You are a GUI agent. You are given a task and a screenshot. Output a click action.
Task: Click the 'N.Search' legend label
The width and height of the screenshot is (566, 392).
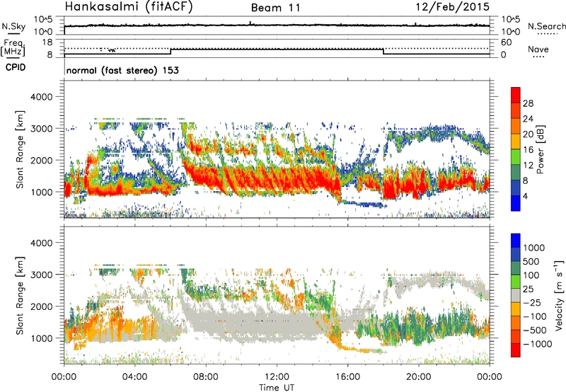(547, 26)
